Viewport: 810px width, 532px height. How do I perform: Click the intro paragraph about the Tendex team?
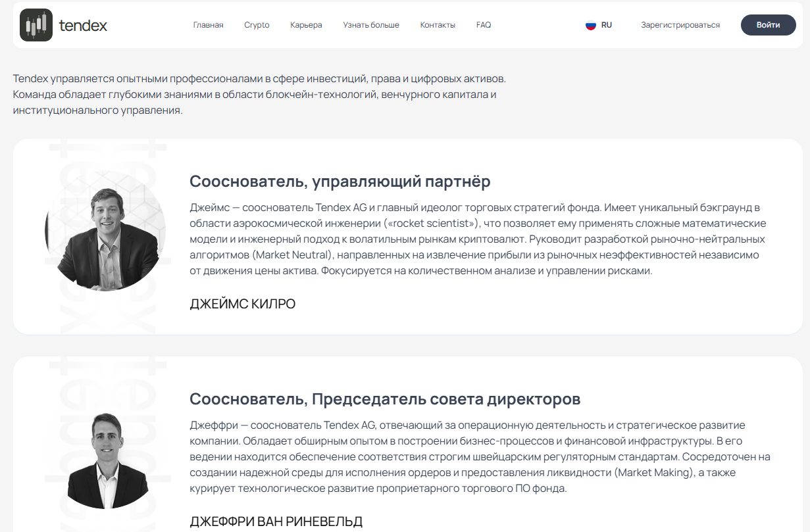pyautogui.click(x=259, y=95)
